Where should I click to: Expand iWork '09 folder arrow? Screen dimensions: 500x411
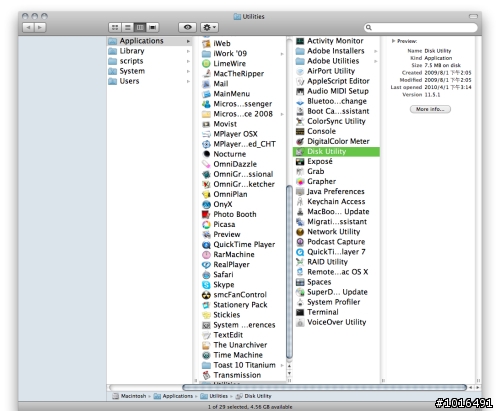(x=282, y=54)
